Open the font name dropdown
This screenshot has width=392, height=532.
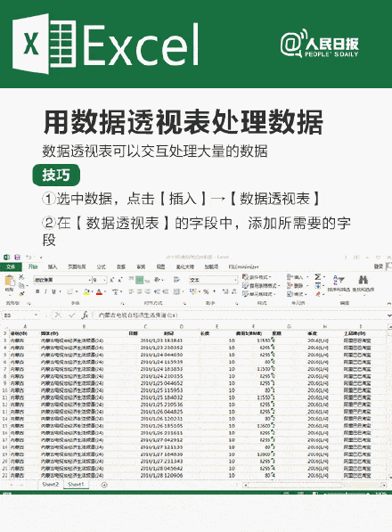click(90, 280)
